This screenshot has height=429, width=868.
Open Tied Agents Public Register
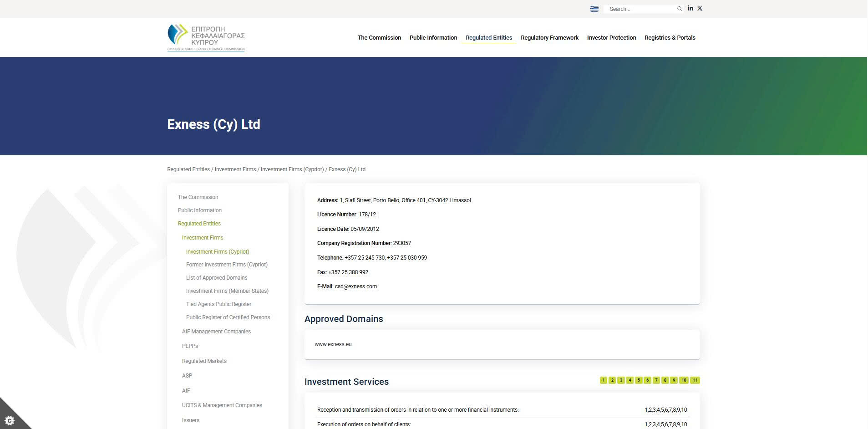(218, 304)
